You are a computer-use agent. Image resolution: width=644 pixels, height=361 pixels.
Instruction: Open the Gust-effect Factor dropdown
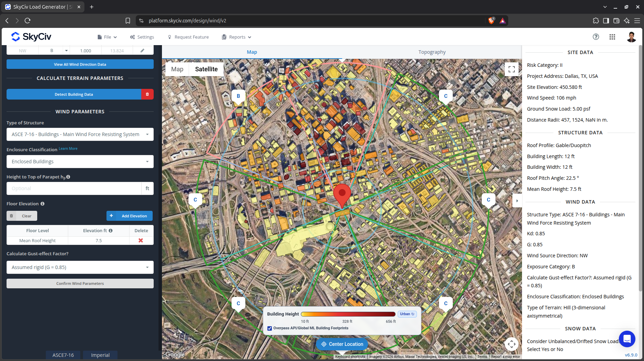[80, 267]
